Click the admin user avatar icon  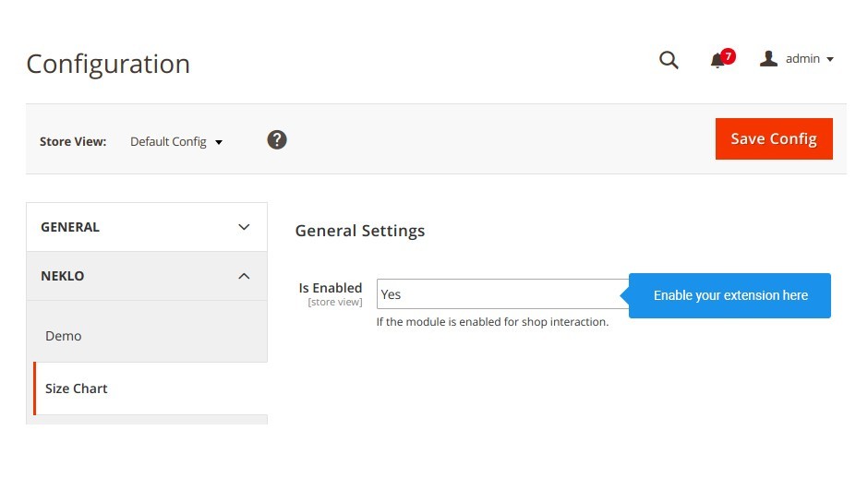[768, 59]
